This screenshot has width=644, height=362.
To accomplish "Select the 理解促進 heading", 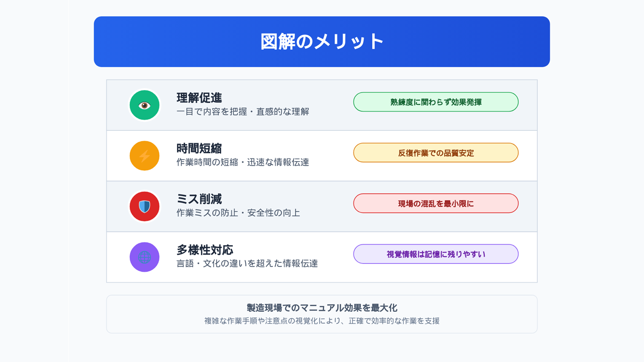I will click(x=199, y=98).
